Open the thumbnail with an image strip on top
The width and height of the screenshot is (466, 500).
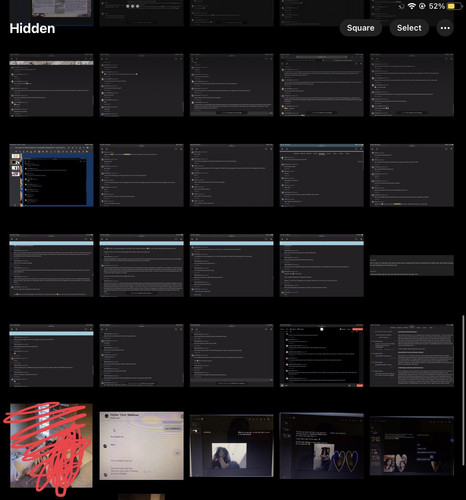click(51, 85)
